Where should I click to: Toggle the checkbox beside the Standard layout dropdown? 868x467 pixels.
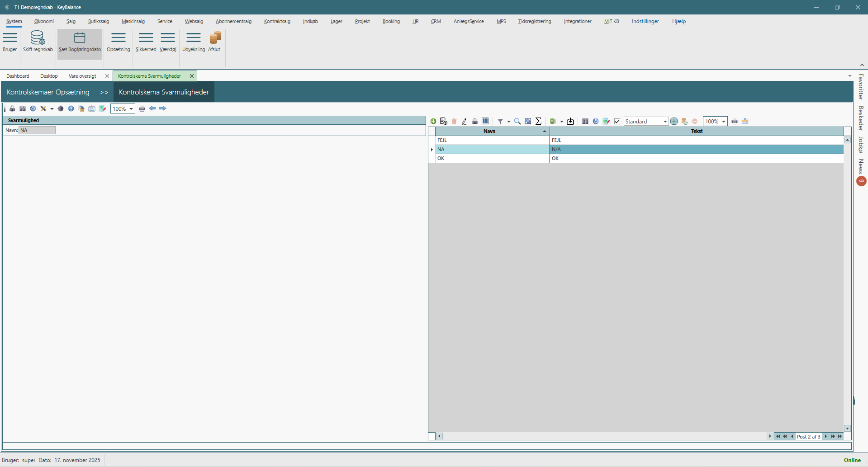tap(617, 121)
